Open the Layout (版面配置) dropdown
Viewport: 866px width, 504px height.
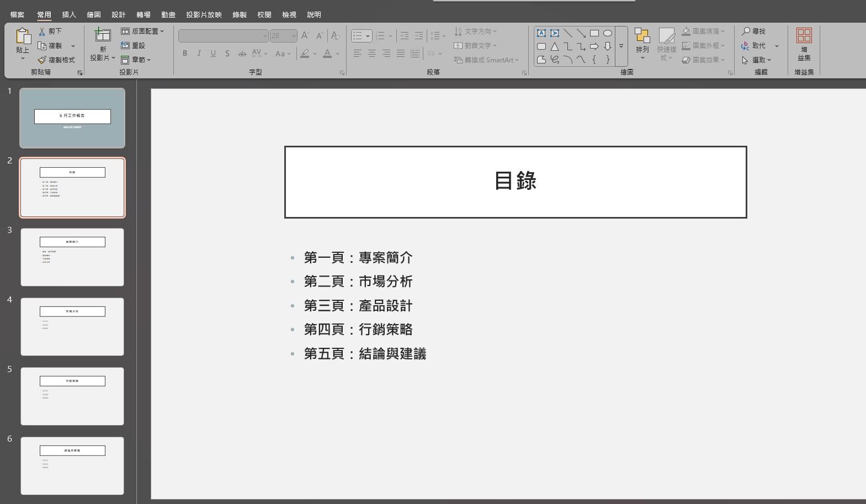click(x=142, y=31)
